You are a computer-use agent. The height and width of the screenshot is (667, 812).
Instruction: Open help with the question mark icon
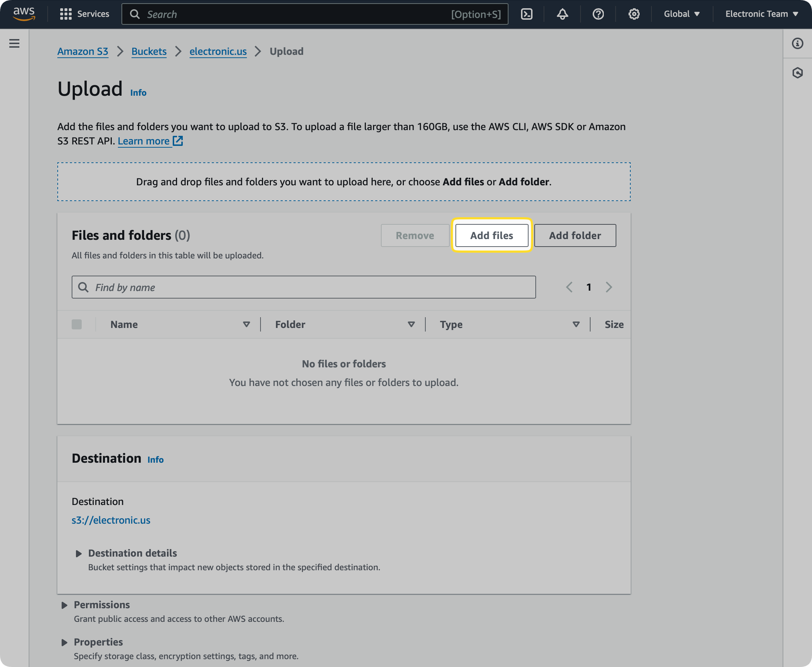point(598,14)
